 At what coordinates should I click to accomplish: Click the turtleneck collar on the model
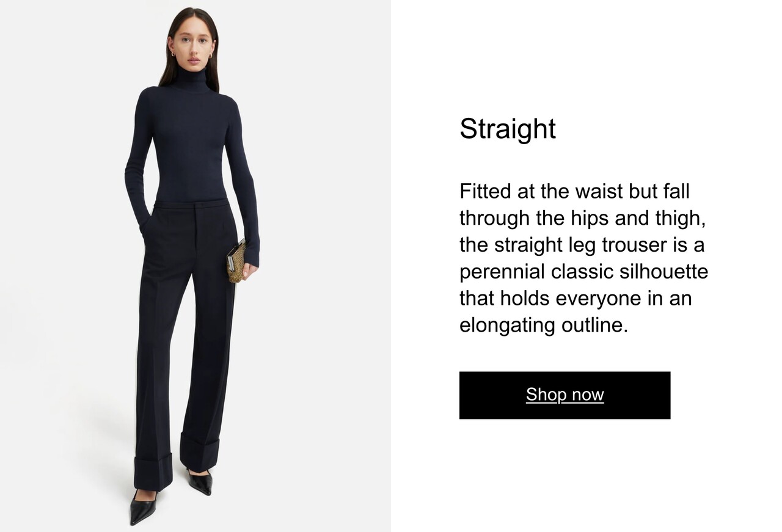[193, 78]
